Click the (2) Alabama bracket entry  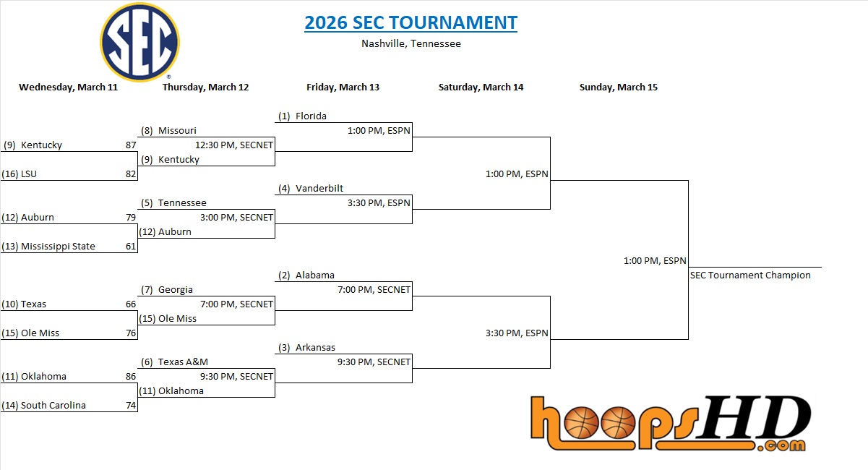[x=306, y=275]
